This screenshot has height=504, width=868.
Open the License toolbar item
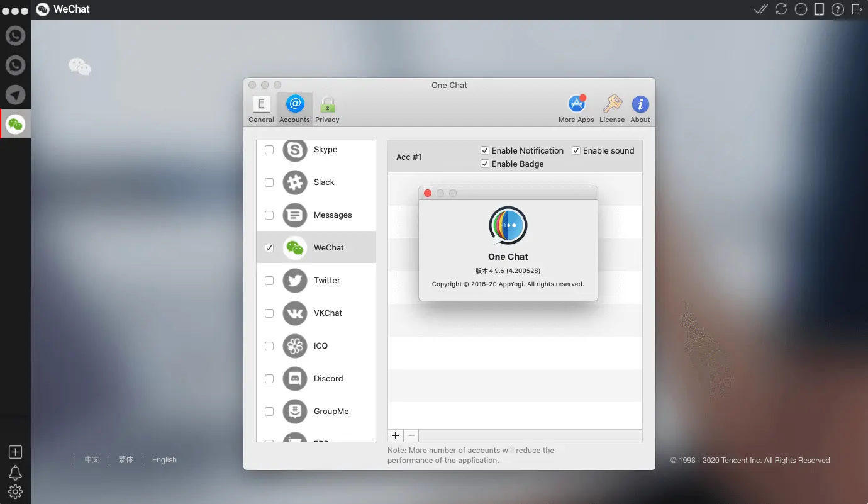pyautogui.click(x=612, y=109)
